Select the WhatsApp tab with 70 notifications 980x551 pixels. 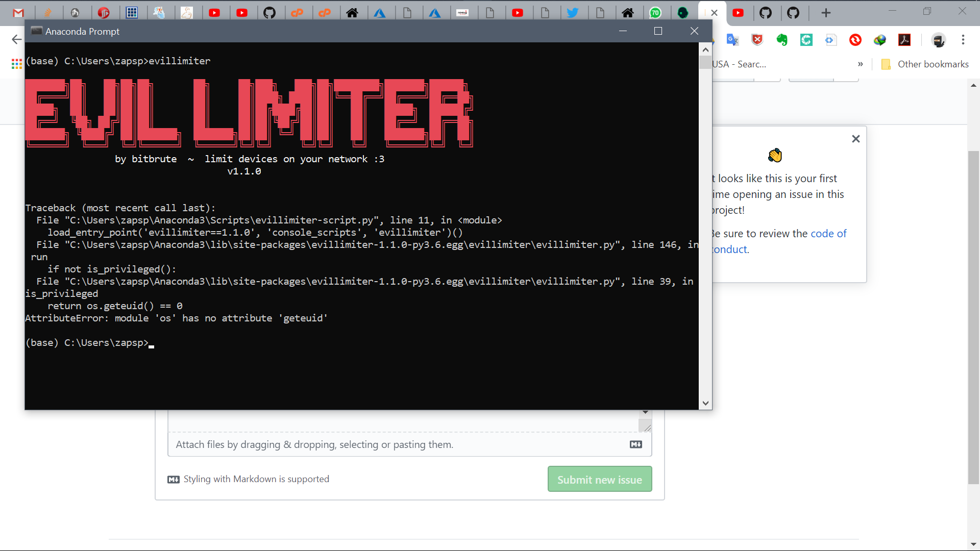point(657,13)
